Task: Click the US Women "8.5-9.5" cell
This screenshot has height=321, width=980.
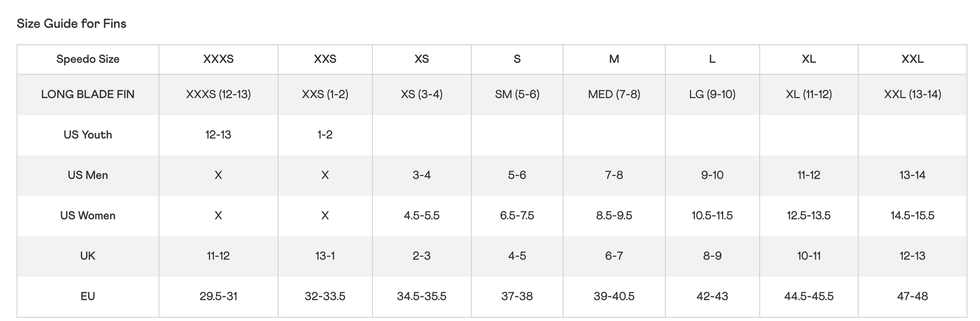Action: [x=614, y=215]
